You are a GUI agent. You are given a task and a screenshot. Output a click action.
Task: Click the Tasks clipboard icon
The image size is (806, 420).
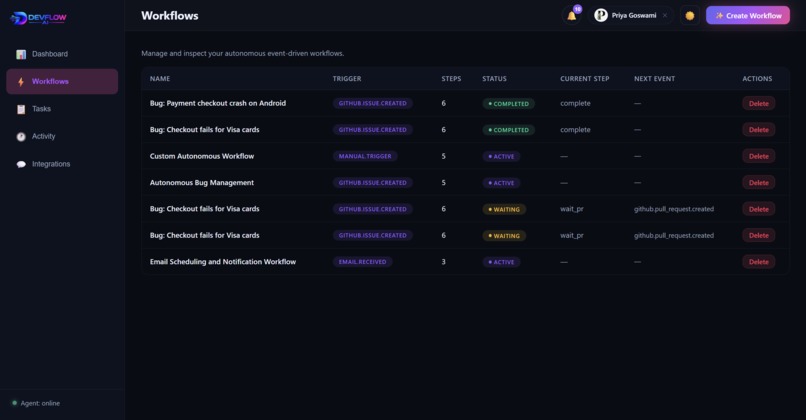pyautogui.click(x=21, y=109)
